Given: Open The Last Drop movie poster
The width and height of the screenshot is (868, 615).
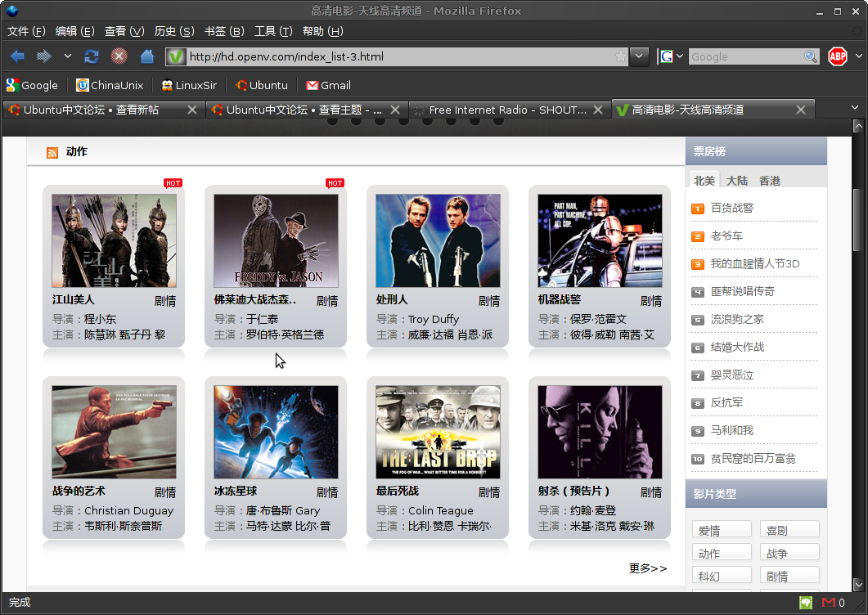Looking at the screenshot, I should [x=438, y=432].
